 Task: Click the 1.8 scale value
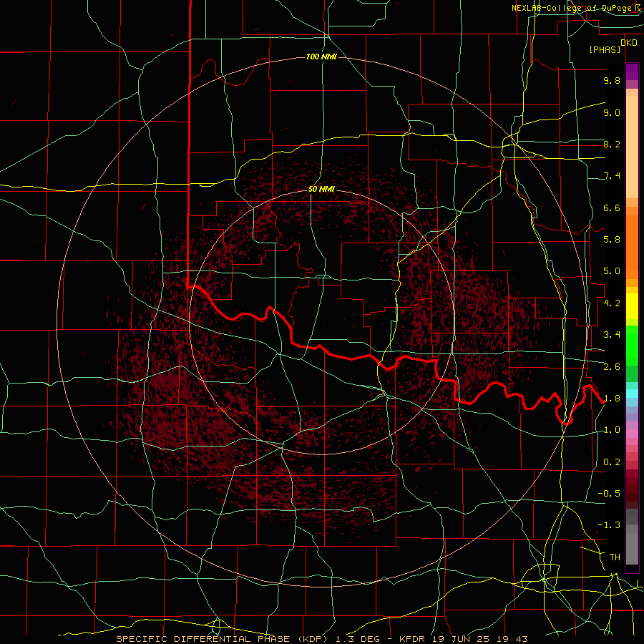tap(612, 399)
